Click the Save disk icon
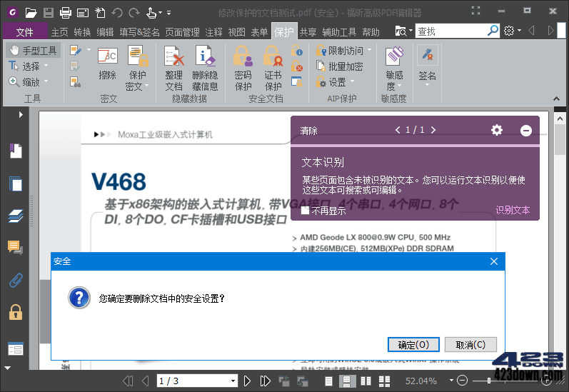The height and width of the screenshot is (392, 569). (x=49, y=13)
